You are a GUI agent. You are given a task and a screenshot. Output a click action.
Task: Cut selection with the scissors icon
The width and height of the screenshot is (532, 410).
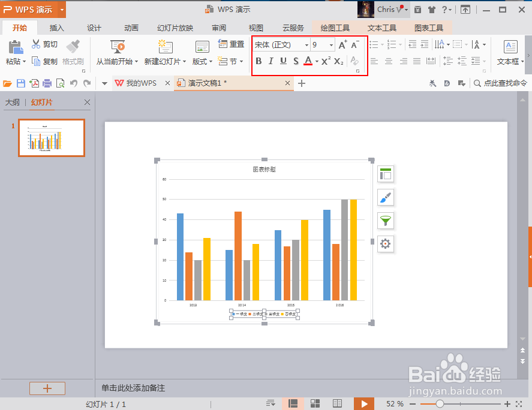click(x=36, y=44)
